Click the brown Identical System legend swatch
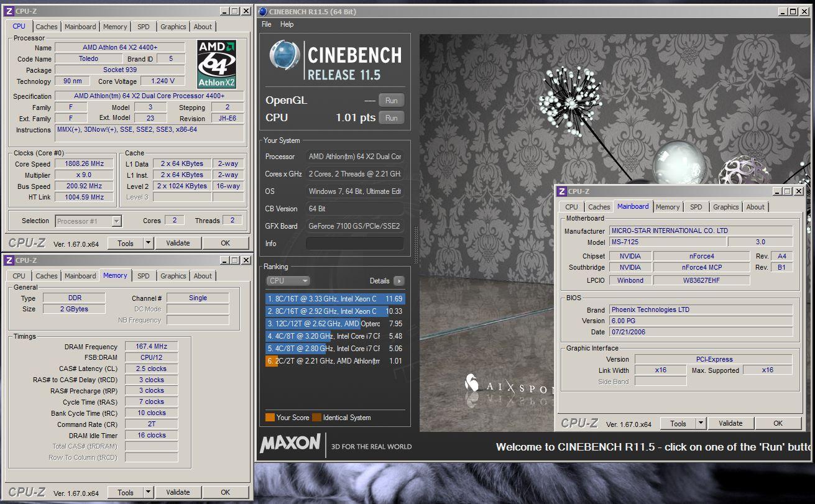 (x=316, y=418)
